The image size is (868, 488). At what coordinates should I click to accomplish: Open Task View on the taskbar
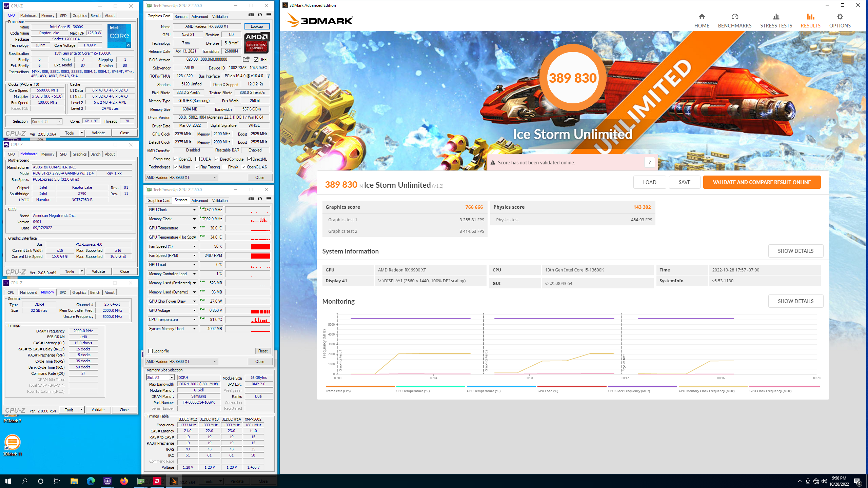point(57,481)
